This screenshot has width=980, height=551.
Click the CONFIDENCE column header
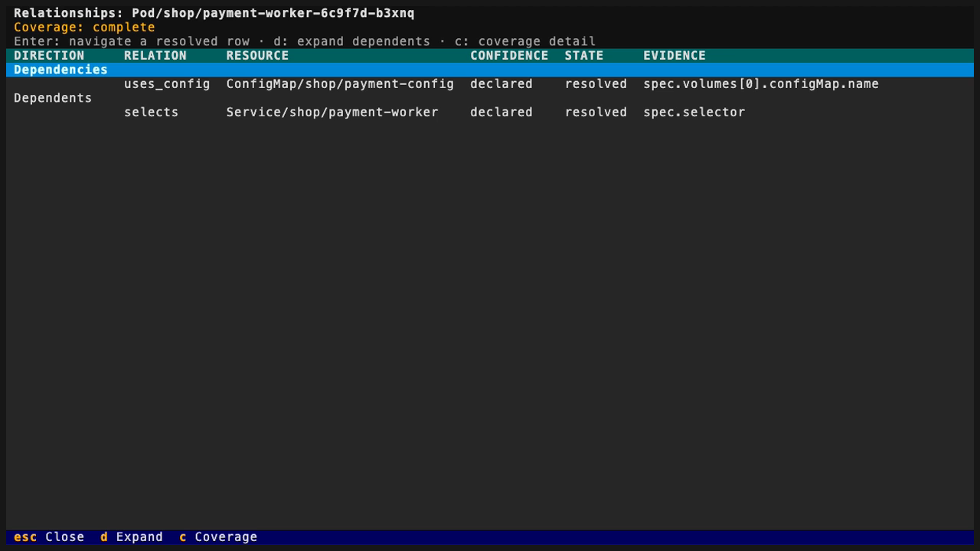point(509,56)
